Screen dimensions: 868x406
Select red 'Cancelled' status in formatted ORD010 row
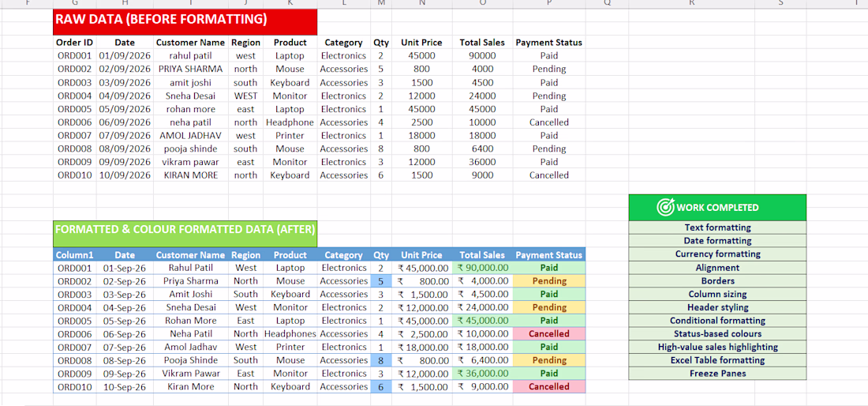click(x=548, y=386)
